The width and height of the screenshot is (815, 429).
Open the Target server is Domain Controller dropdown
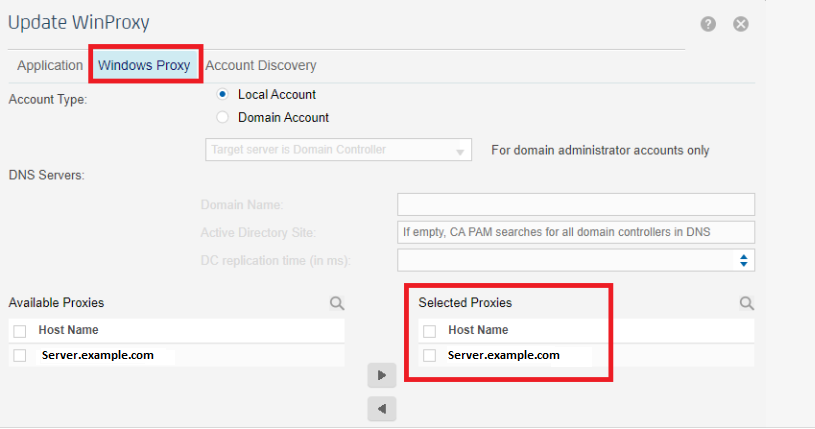click(336, 151)
